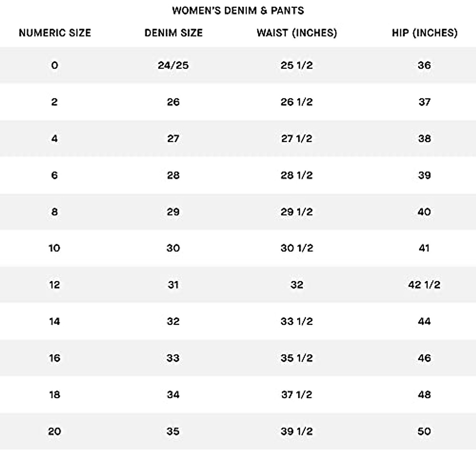The height and width of the screenshot is (476, 476).
Task: Select the hip value 50
Action: (424, 431)
